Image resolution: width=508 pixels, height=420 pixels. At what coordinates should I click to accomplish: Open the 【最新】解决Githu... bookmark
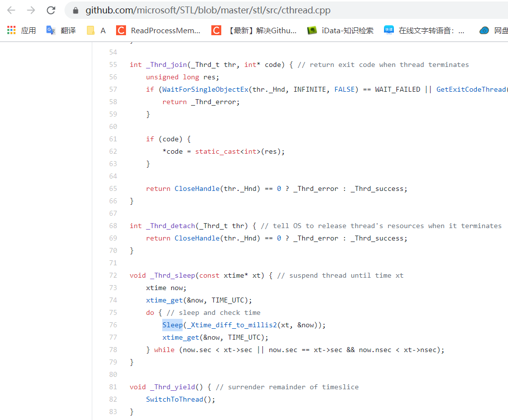pos(254,30)
